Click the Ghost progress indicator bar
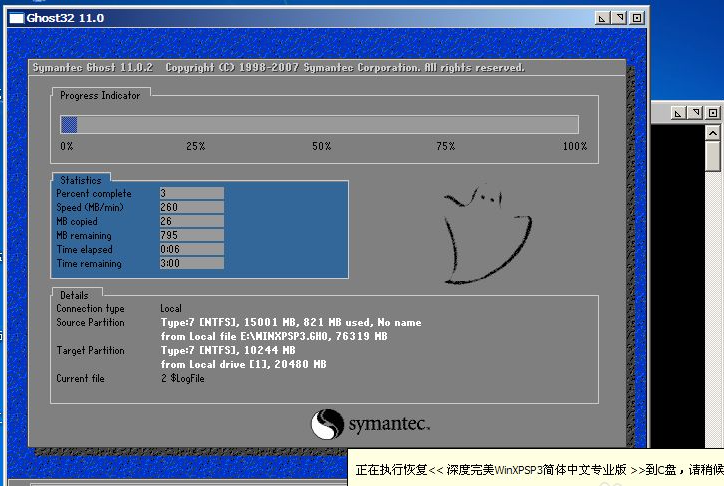Image resolution: width=724 pixels, height=486 pixels. [x=319, y=125]
